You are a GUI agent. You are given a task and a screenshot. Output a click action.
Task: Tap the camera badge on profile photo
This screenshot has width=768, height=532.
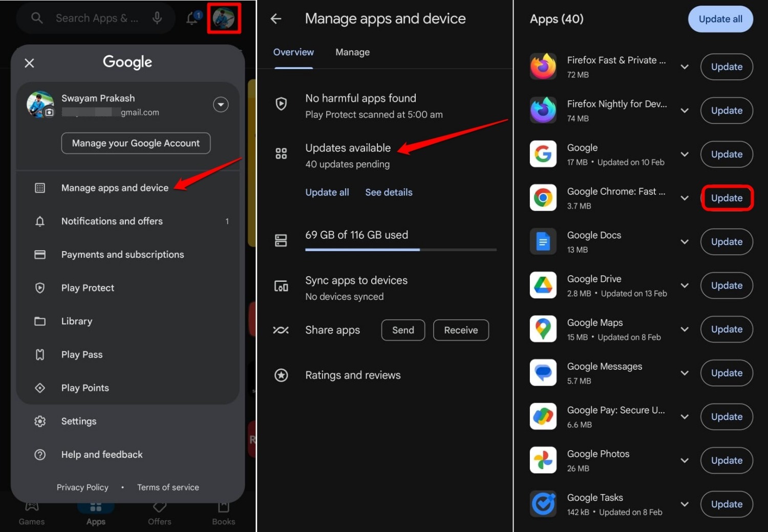49,113
